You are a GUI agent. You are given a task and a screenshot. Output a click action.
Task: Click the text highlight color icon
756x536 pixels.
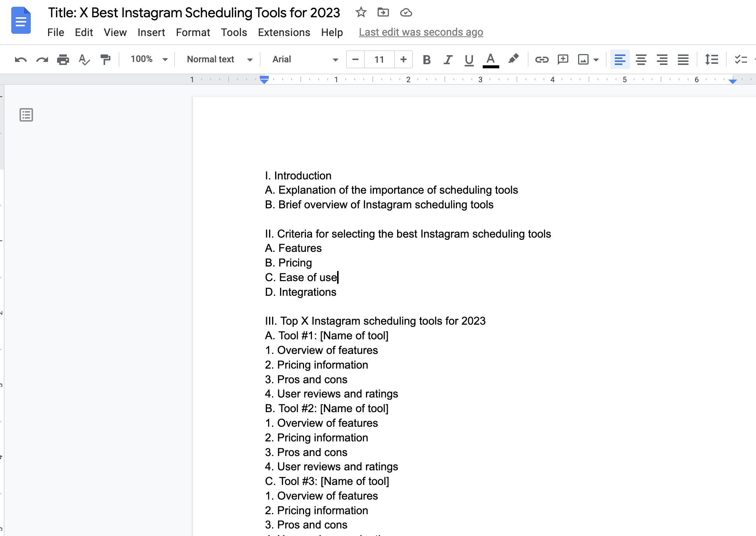pos(512,59)
